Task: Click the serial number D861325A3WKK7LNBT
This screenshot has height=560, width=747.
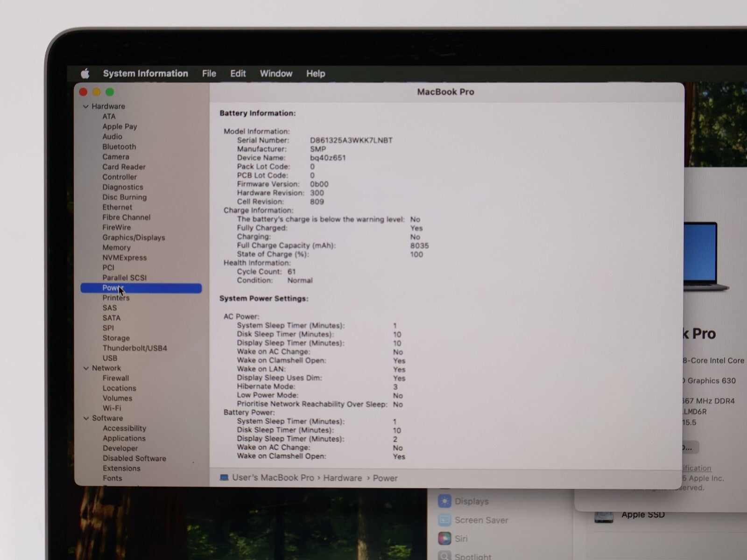Action: coord(351,140)
